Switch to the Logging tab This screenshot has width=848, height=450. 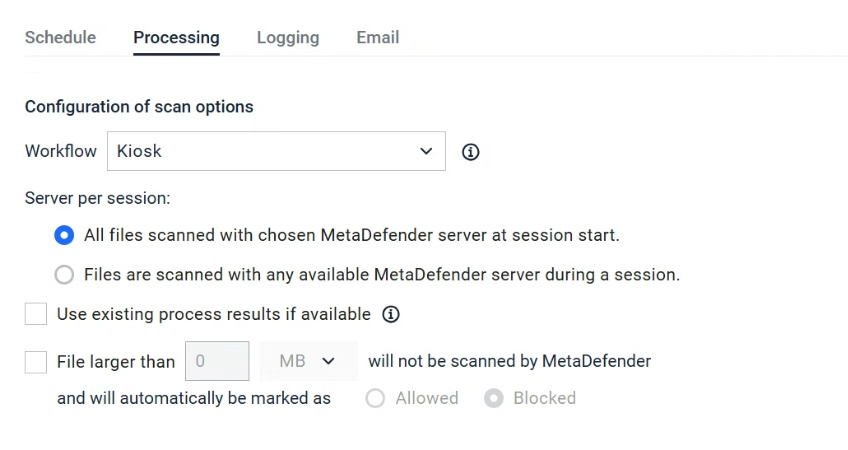288,37
